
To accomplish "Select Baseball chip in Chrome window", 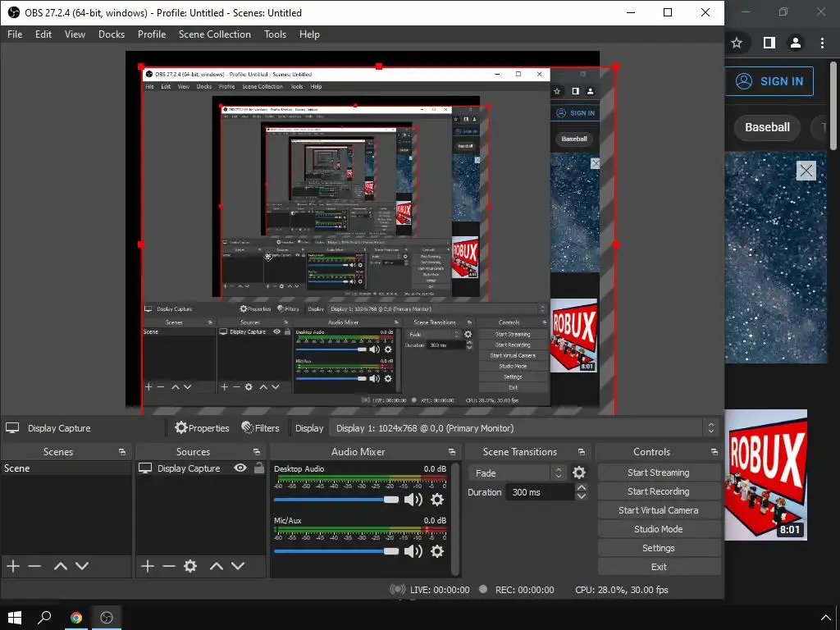I will (767, 127).
